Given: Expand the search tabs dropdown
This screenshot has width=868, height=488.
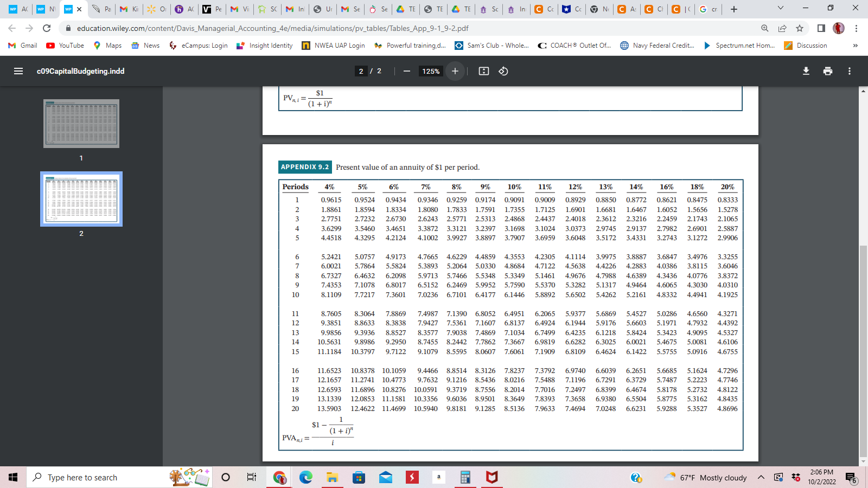Looking at the screenshot, I should [x=781, y=8].
